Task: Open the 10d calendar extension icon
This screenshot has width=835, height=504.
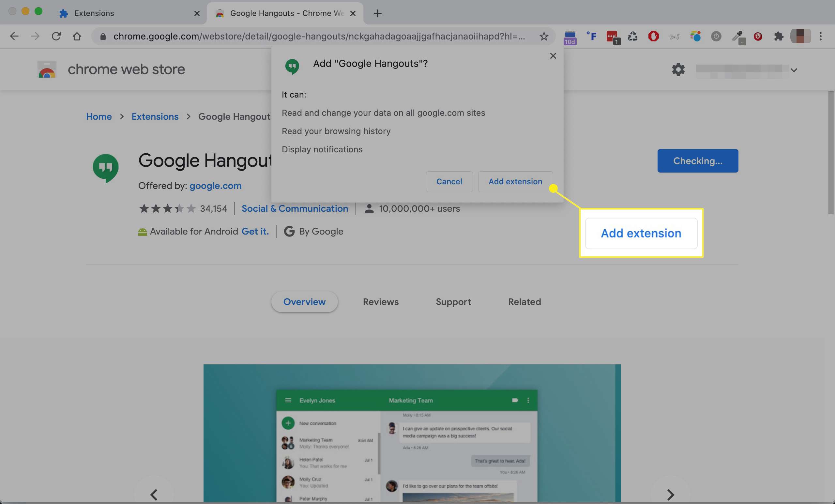Action: pos(569,37)
